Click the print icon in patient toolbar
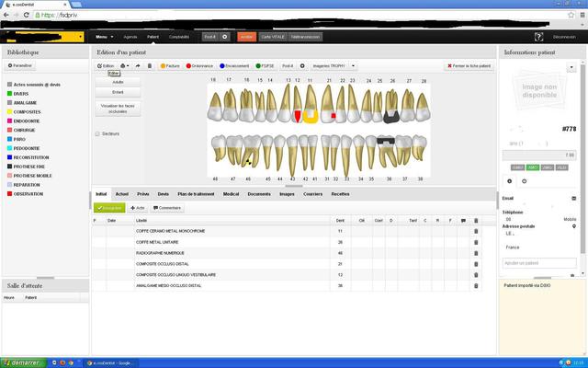This screenshot has height=368, width=588. (x=124, y=66)
